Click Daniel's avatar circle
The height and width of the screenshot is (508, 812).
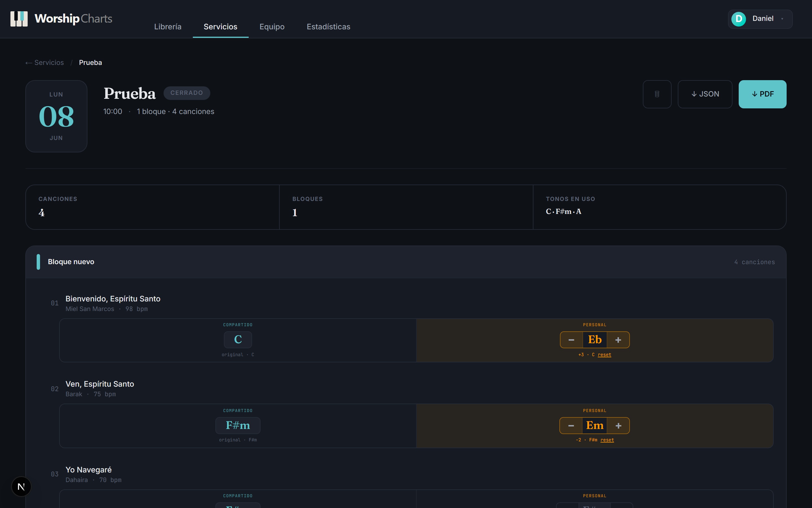pos(738,19)
